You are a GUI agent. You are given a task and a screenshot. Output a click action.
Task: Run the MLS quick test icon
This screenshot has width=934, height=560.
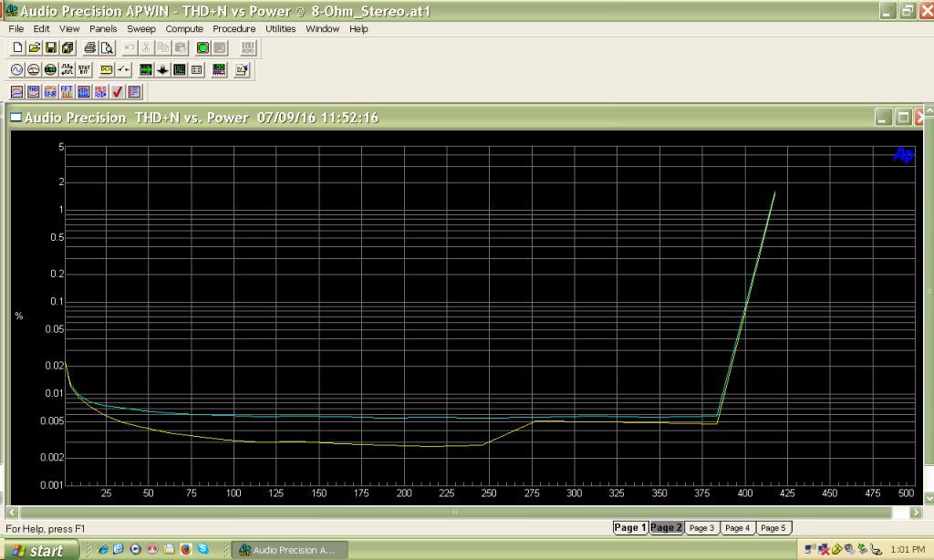pyautogui.click(x=100, y=92)
